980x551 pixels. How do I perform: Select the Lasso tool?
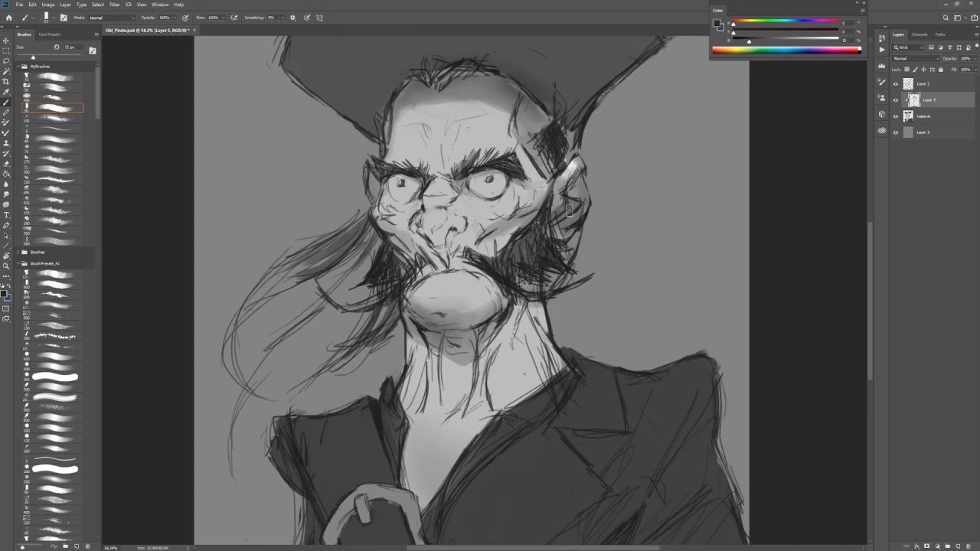pyautogui.click(x=6, y=60)
